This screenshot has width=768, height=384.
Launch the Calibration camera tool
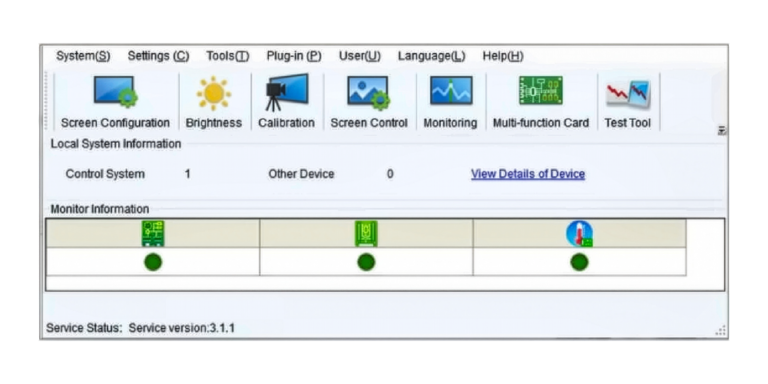pyautogui.click(x=287, y=102)
